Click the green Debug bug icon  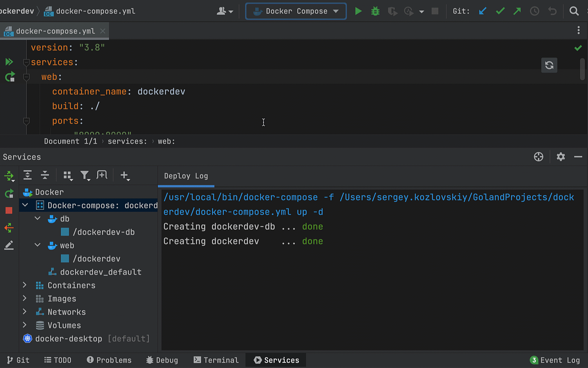pos(376,11)
